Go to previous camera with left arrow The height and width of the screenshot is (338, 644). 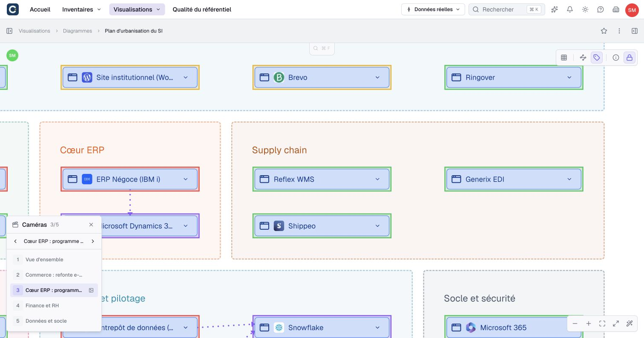click(15, 241)
